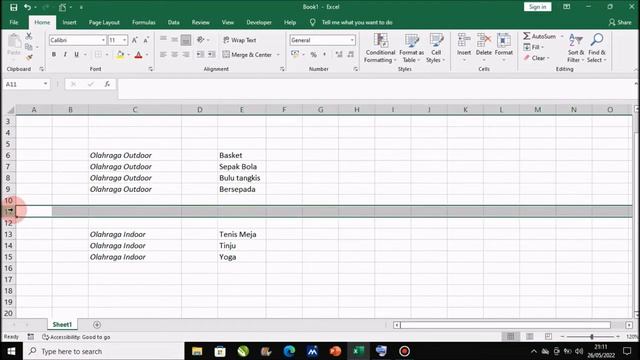Image resolution: width=640 pixels, height=360 pixels.
Task: Undo the last action
Action: [27, 7]
